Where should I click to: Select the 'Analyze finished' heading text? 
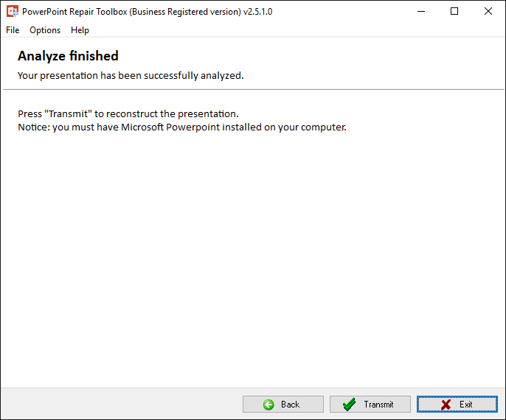coord(68,56)
